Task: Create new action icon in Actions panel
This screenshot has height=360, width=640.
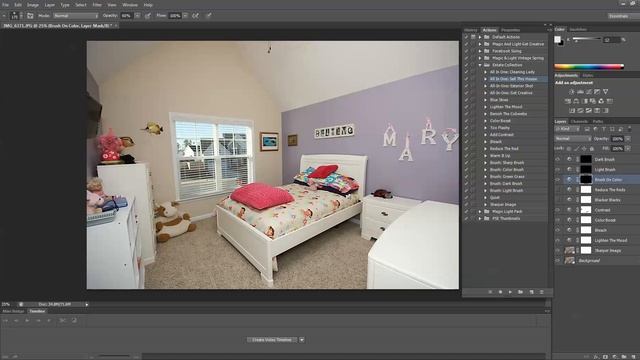Action: coord(531,292)
